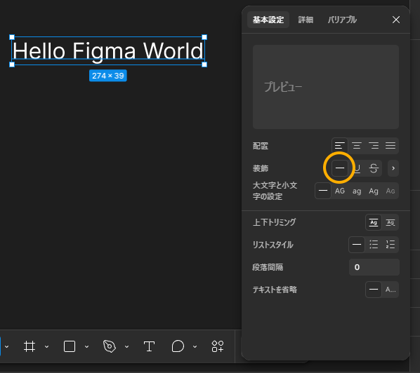Screen dimensions: 420x373
Task: Open Rectangle tool dropdown arrow
Action: coord(87,347)
